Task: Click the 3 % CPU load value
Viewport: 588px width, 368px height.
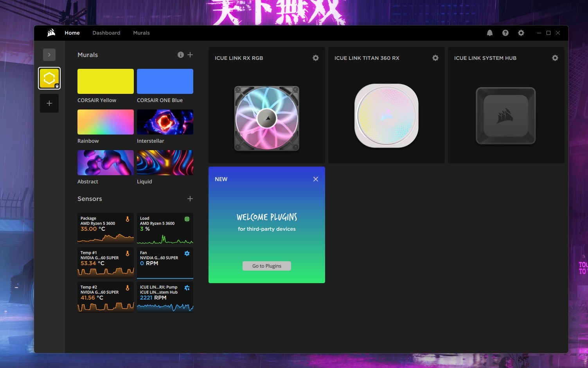Action: pos(145,229)
